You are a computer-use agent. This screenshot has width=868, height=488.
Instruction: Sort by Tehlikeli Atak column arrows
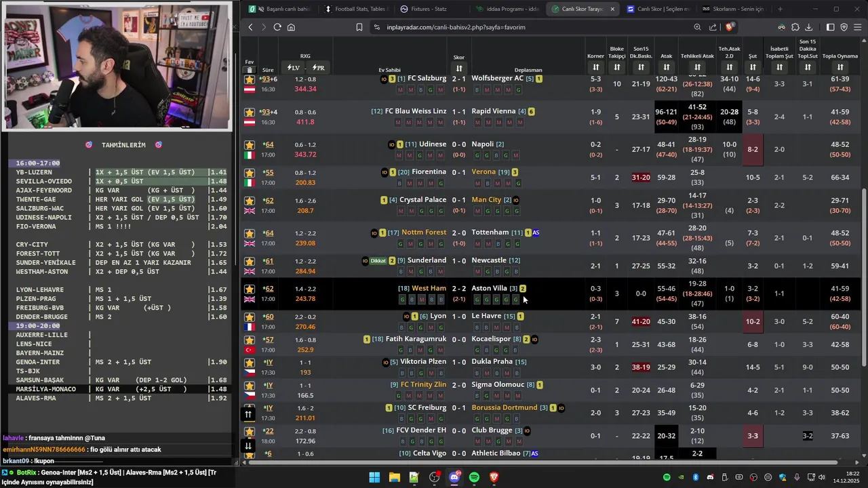pos(697,67)
